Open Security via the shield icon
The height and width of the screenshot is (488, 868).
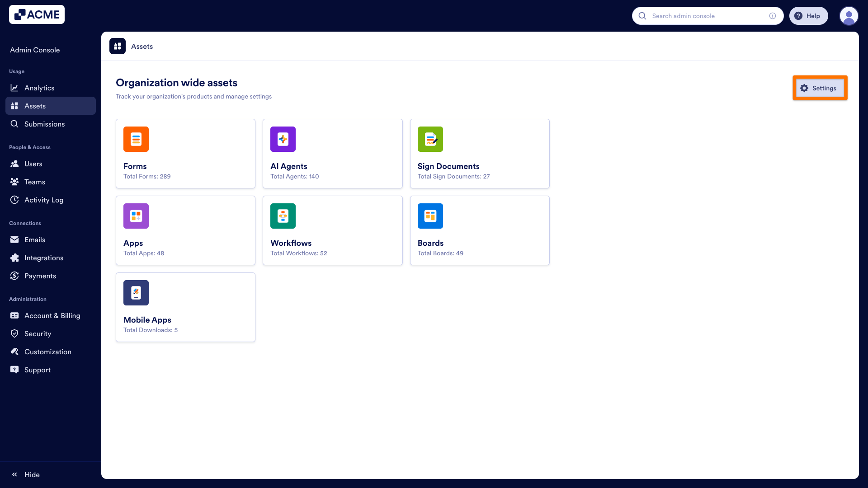pos(15,333)
